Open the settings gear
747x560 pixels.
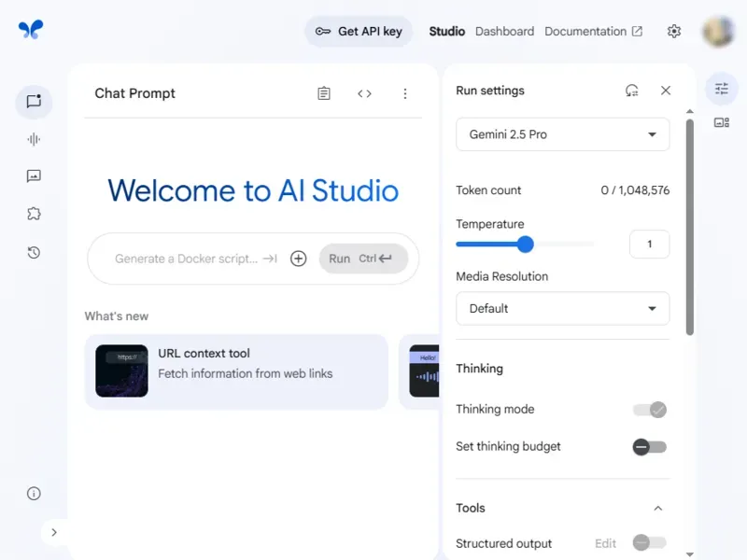[674, 31]
